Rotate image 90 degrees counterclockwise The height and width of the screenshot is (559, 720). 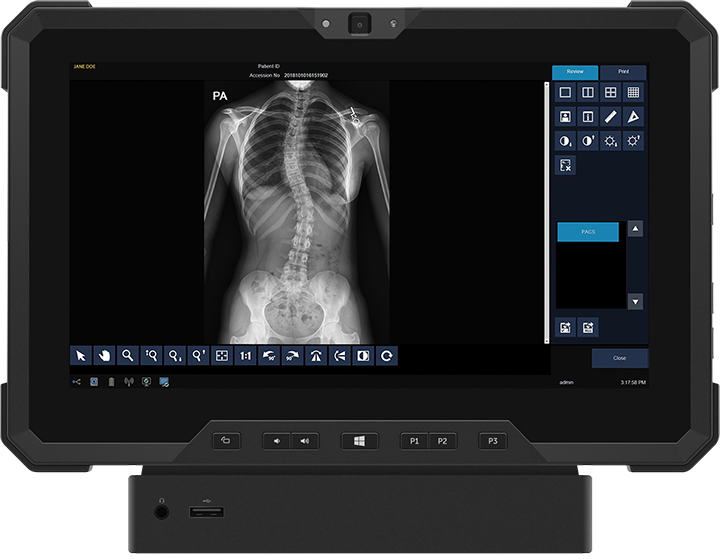(268, 355)
